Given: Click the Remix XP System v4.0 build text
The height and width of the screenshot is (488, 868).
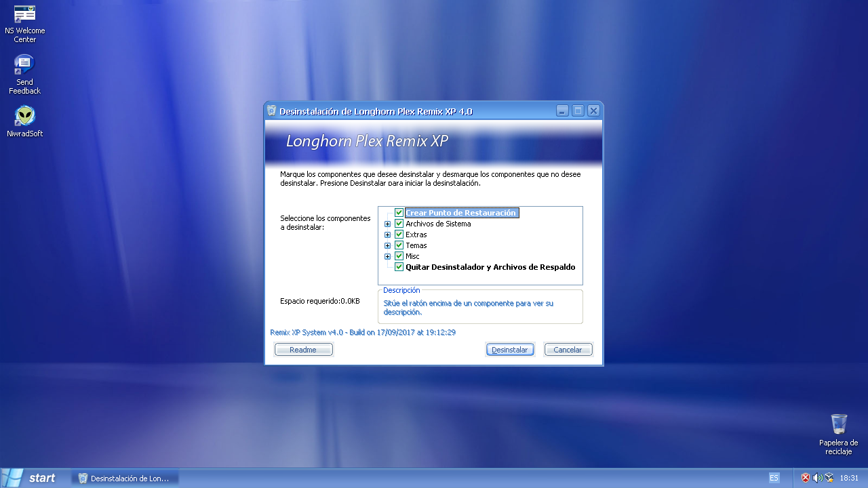Looking at the screenshot, I should tap(363, 332).
